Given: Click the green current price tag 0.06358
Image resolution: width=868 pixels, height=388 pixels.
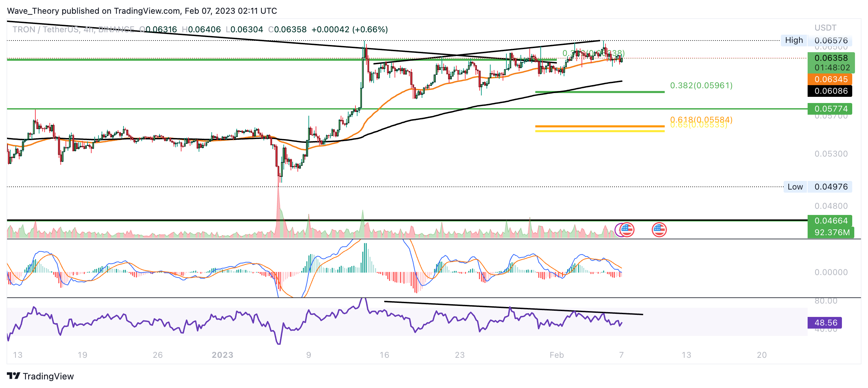Looking at the screenshot, I should (x=831, y=58).
